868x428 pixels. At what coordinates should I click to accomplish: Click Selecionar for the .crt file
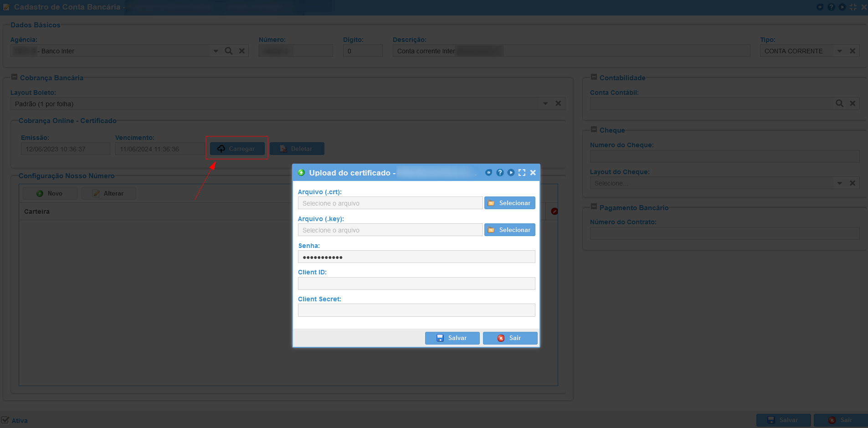[x=509, y=203]
